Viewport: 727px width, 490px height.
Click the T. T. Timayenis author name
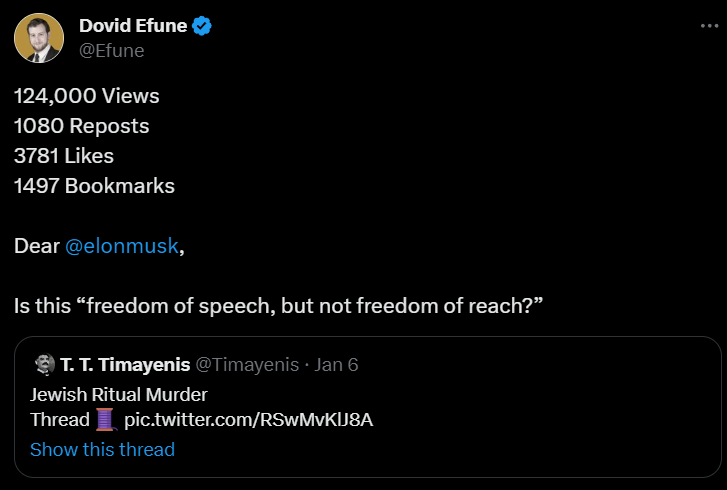pos(125,364)
